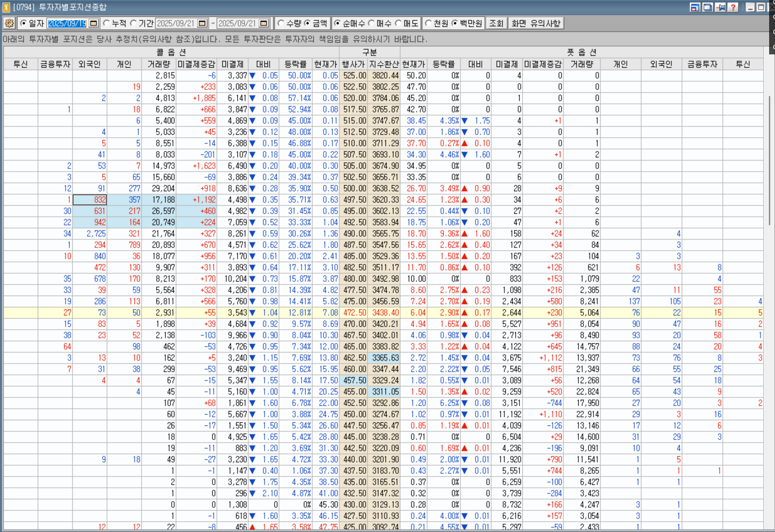This screenshot has width=775, height=532.
Task: Click the orange window number icon at top-left
Action: tap(6, 7)
